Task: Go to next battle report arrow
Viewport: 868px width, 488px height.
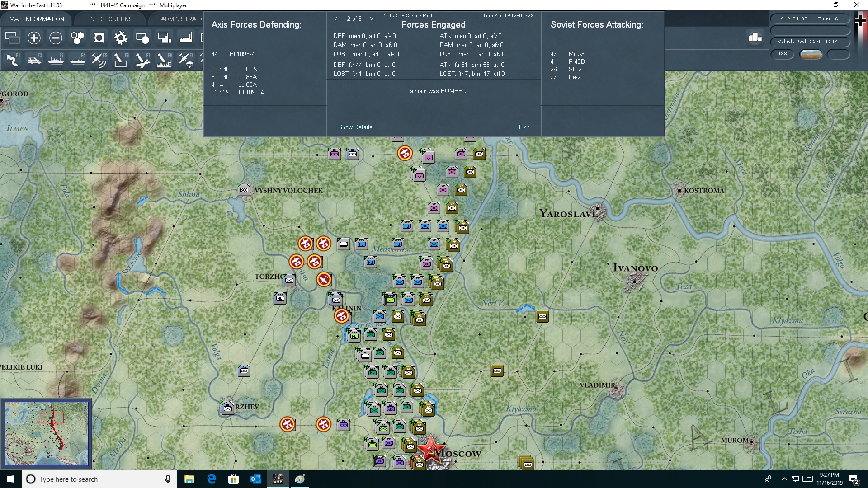Action: (x=372, y=19)
